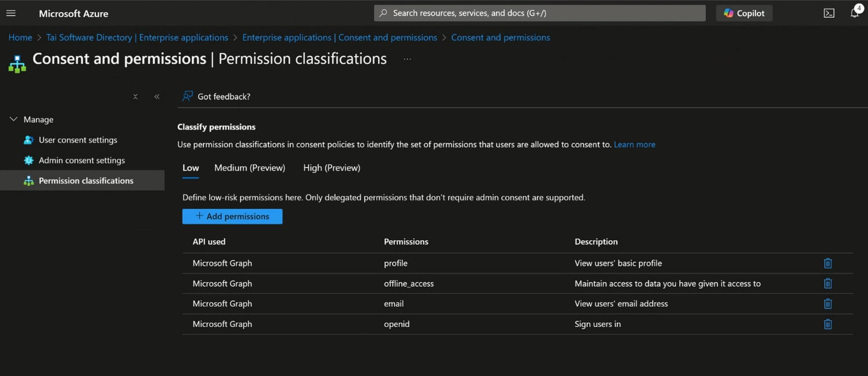Go to Microsoft Azure home title
The image size is (868, 376).
[x=73, y=13]
